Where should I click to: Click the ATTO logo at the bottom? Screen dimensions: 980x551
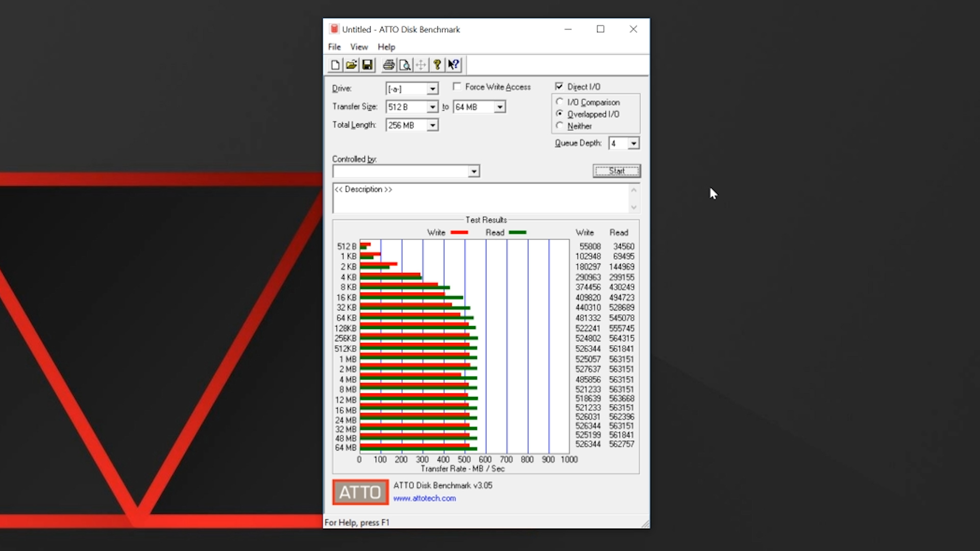(360, 492)
